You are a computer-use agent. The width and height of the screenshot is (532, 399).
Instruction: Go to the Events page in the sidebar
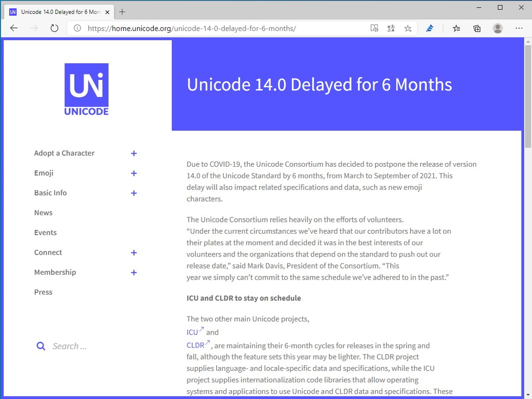pyautogui.click(x=45, y=232)
